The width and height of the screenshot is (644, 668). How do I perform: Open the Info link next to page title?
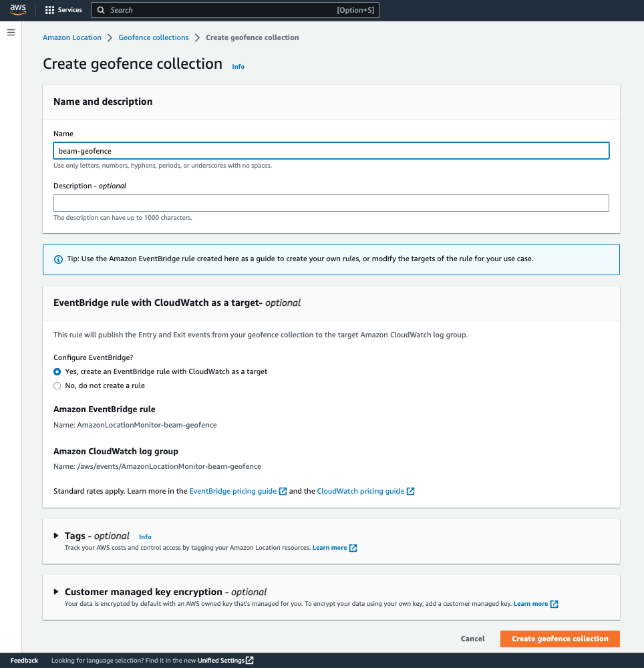(x=238, y=67)
